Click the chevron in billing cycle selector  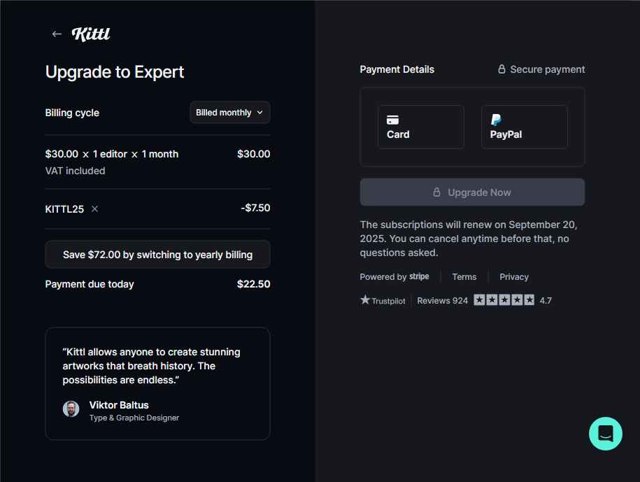pos(260,113)
